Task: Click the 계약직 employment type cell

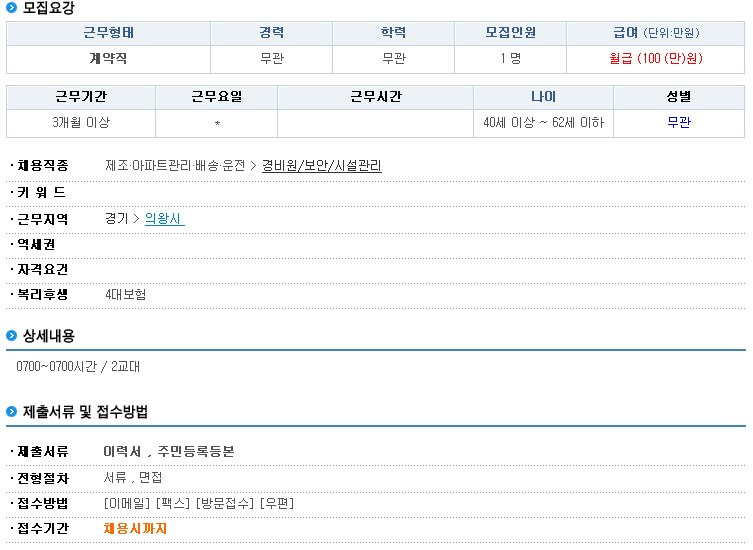Action: point(109,59)
